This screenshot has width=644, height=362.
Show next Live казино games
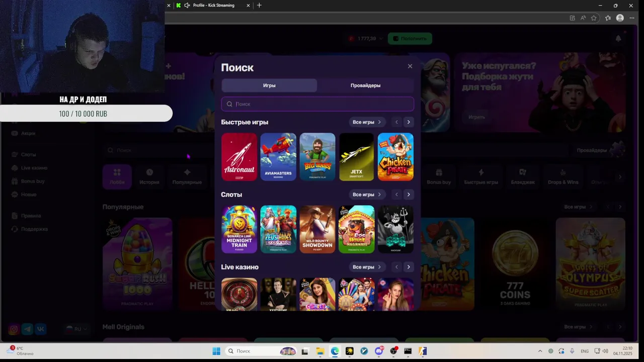(409, 267)
